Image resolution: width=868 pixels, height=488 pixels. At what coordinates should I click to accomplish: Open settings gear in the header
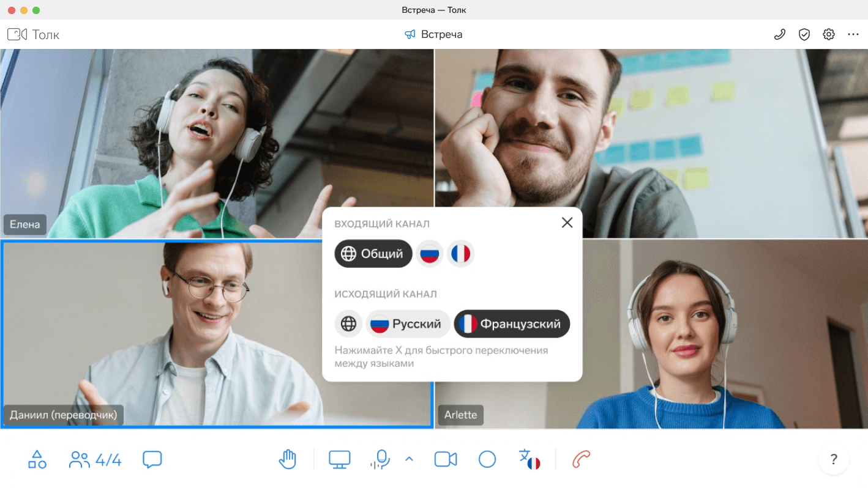tap(829, 35)
